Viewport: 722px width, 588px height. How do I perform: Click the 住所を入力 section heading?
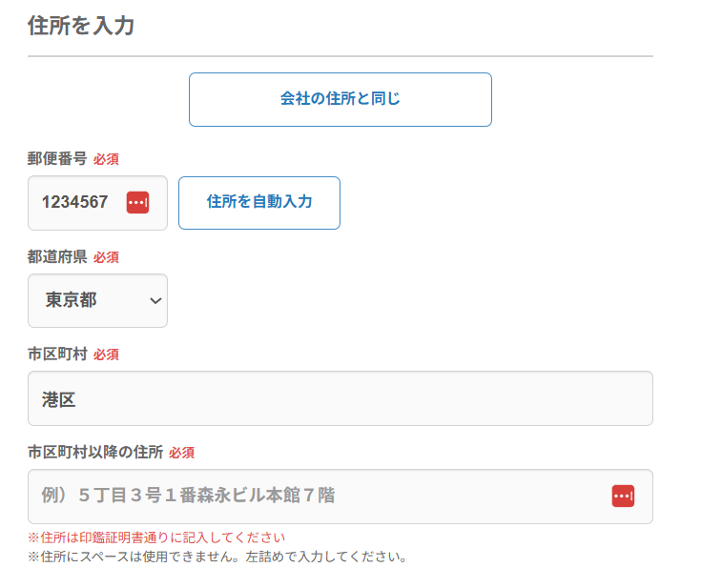tap(81, 26)
